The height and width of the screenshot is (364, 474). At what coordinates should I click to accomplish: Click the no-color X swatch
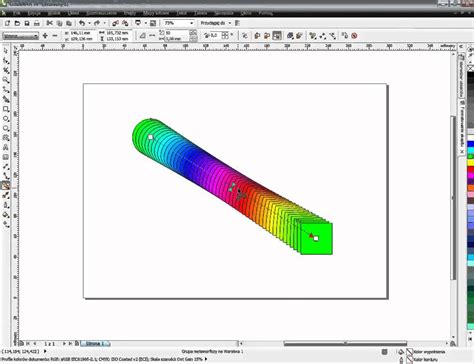point(471,68)
